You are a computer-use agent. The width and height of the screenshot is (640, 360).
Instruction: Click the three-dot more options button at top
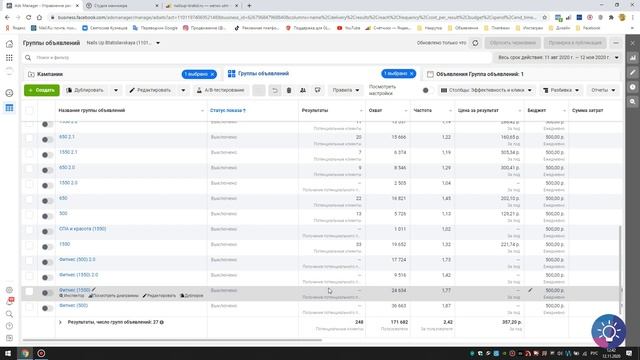tap(616, 43)
